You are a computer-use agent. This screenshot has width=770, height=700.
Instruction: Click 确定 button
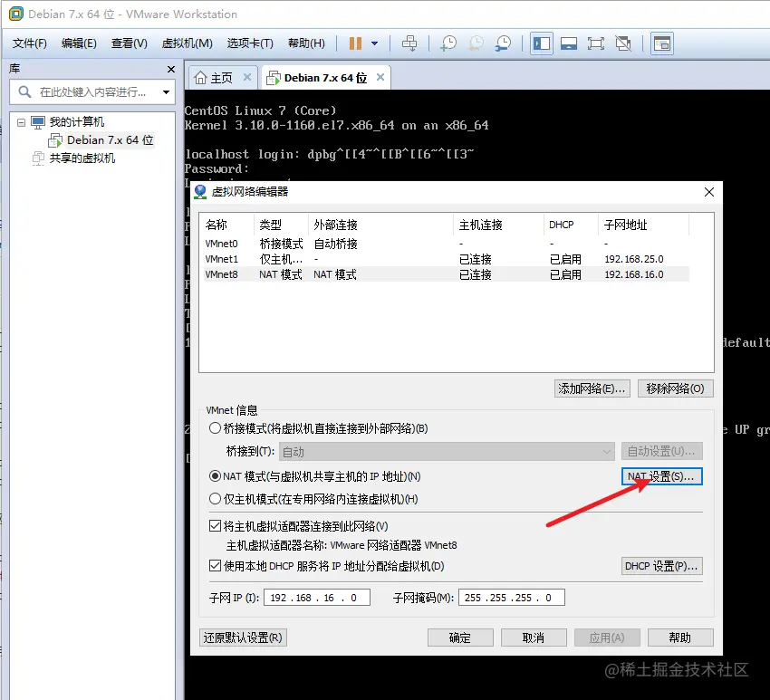460,638
